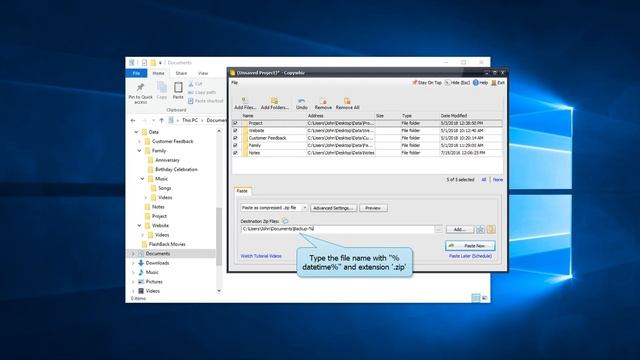Expand Videos folder under Website
This screenshot has height=360, width=640.
(x=142, y=235)
